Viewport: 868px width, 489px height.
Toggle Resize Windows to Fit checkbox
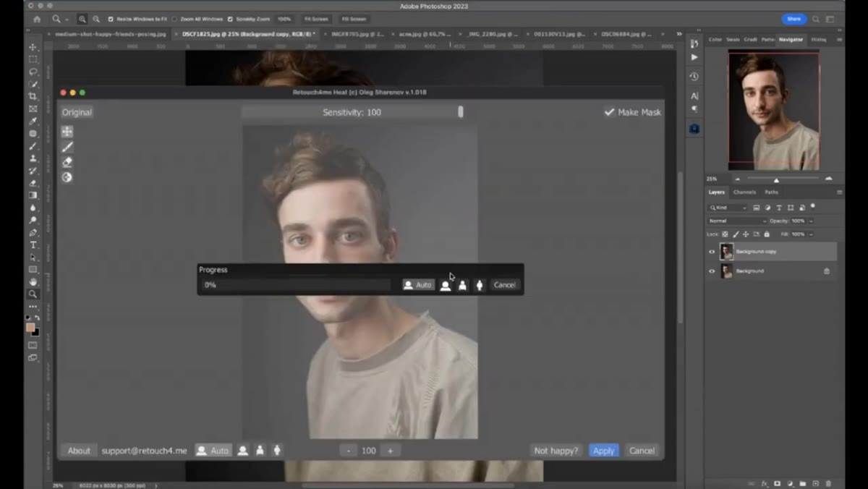coord(111,19)
